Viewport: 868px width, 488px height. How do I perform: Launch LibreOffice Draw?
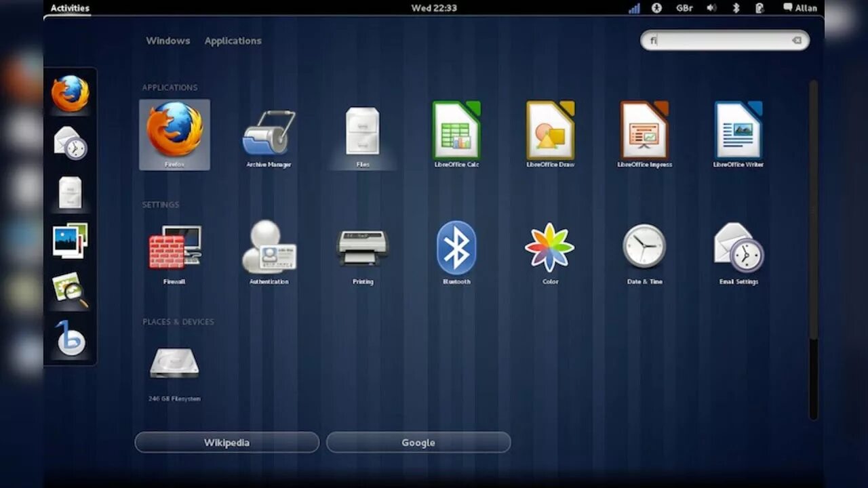click(551, 135)
